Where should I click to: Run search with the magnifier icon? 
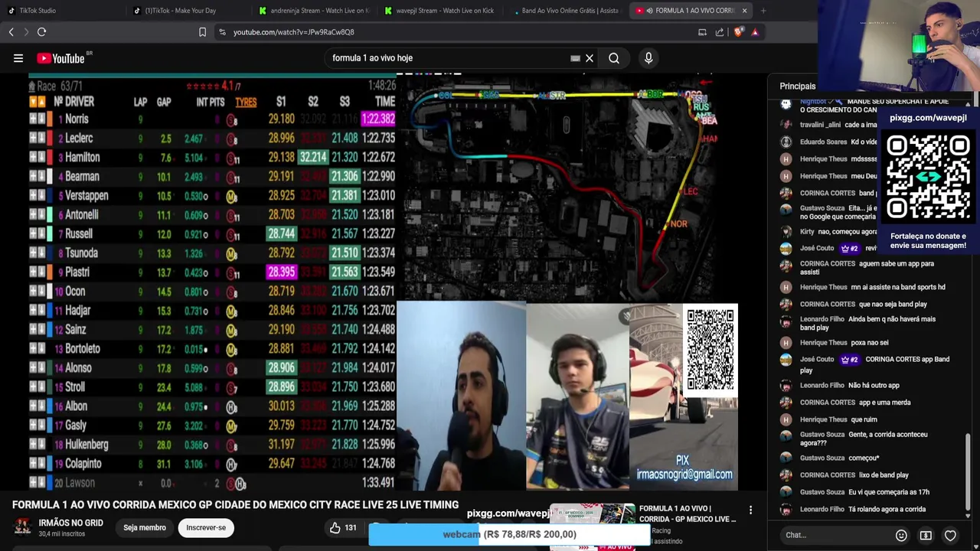click(x=614, y=58)
